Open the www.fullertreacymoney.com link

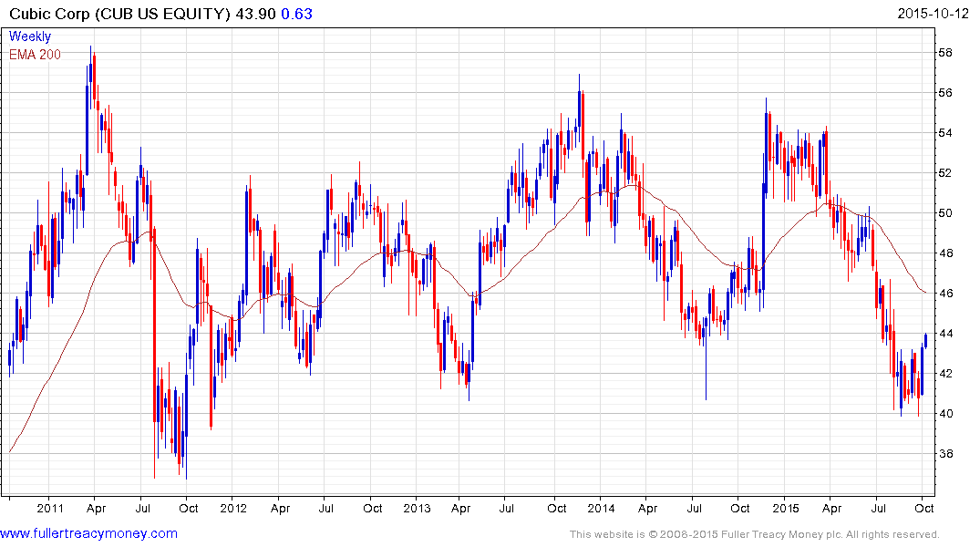click(88, 533)
